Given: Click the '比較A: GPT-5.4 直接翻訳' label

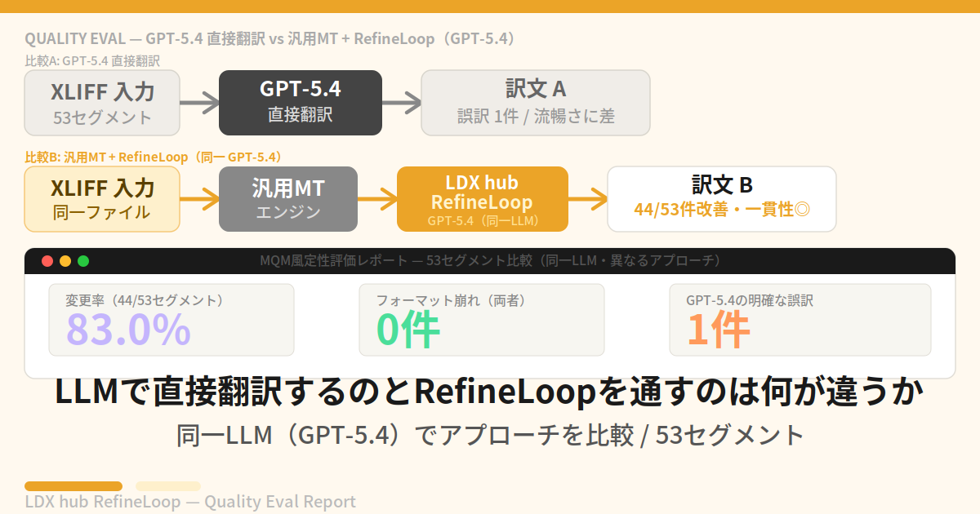Looking at the screenshot, I should pyautogui.click(x=92, y=60).
